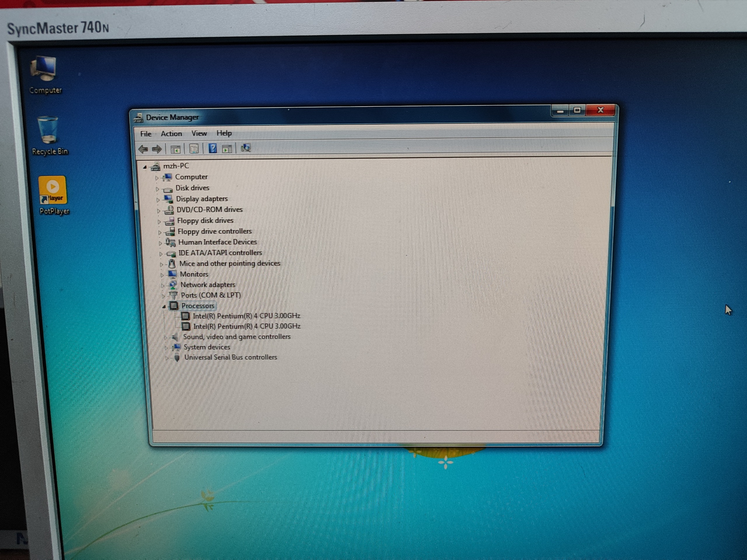Expand the Human Interface Devices category
Viewport: 747px width, 560px height.
[160, 243]
